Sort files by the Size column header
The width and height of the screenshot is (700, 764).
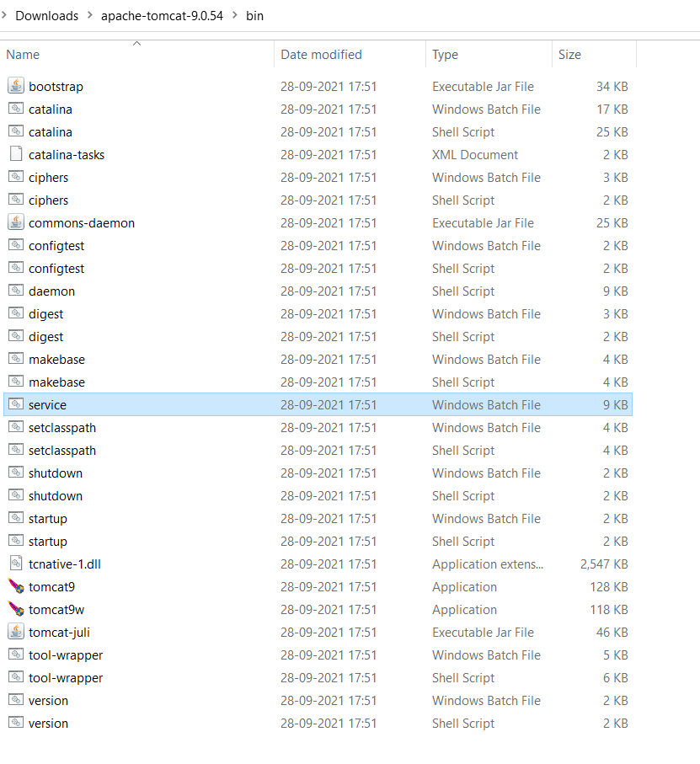(594, 55)
